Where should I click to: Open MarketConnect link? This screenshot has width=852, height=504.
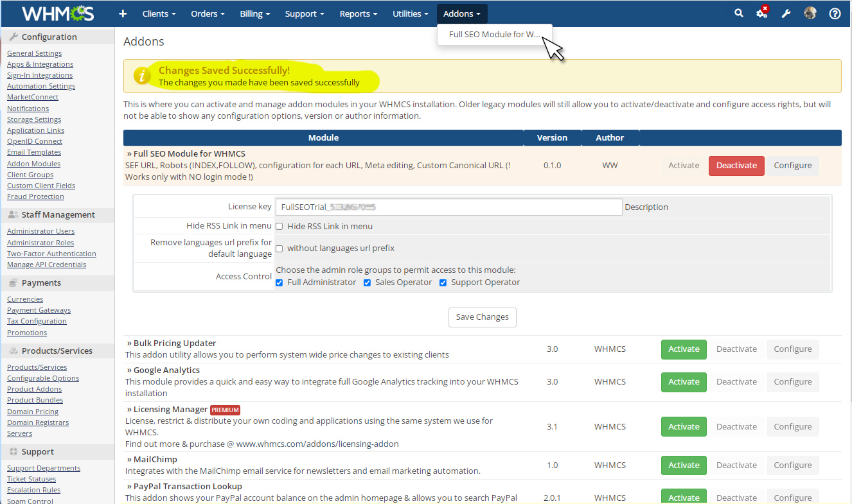(x=33, y=97)
